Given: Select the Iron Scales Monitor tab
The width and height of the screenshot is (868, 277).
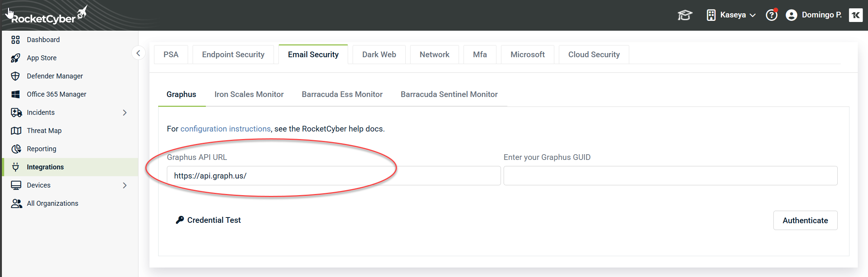Looking at the screenshot, I should [x=249, y=94].
